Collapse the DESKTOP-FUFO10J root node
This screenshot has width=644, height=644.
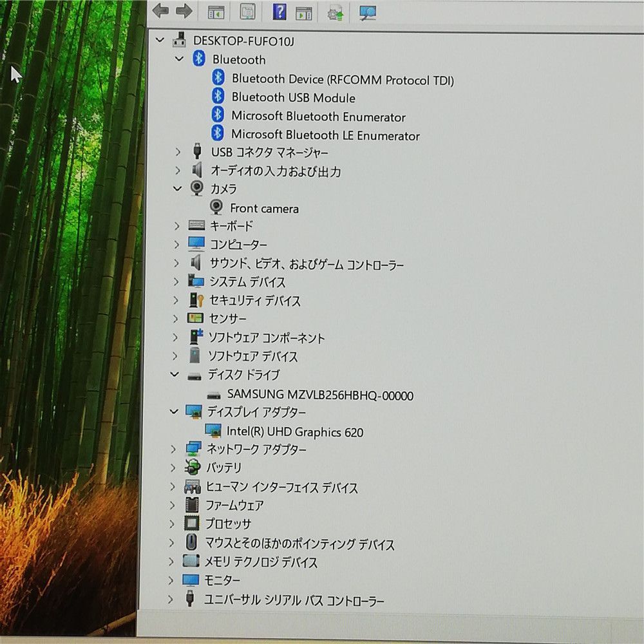click(x=160, y=40)
